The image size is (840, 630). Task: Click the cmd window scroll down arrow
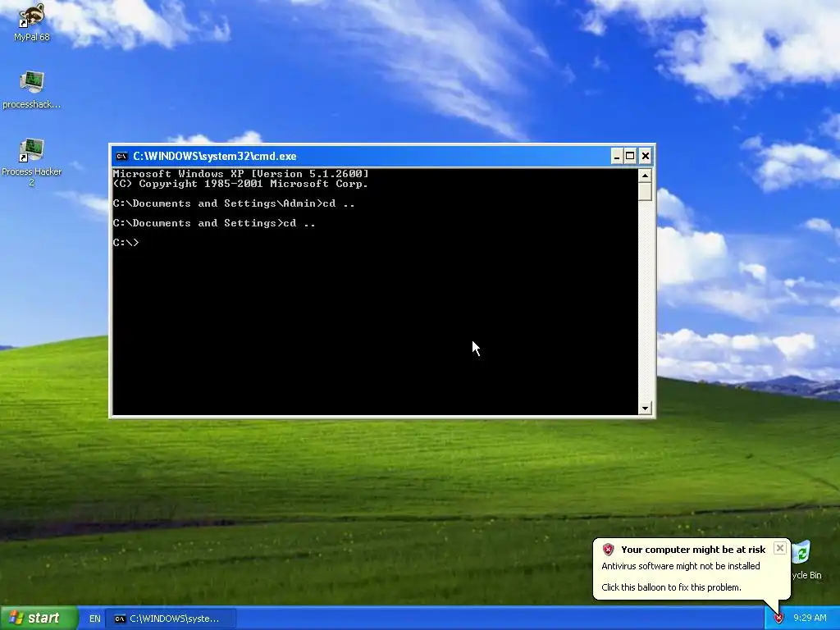(645, 409)
